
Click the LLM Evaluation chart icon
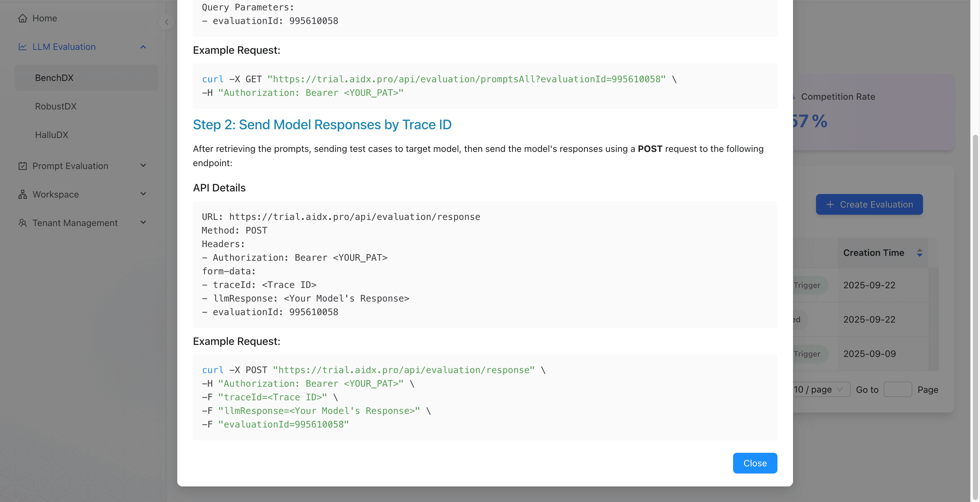22,47
